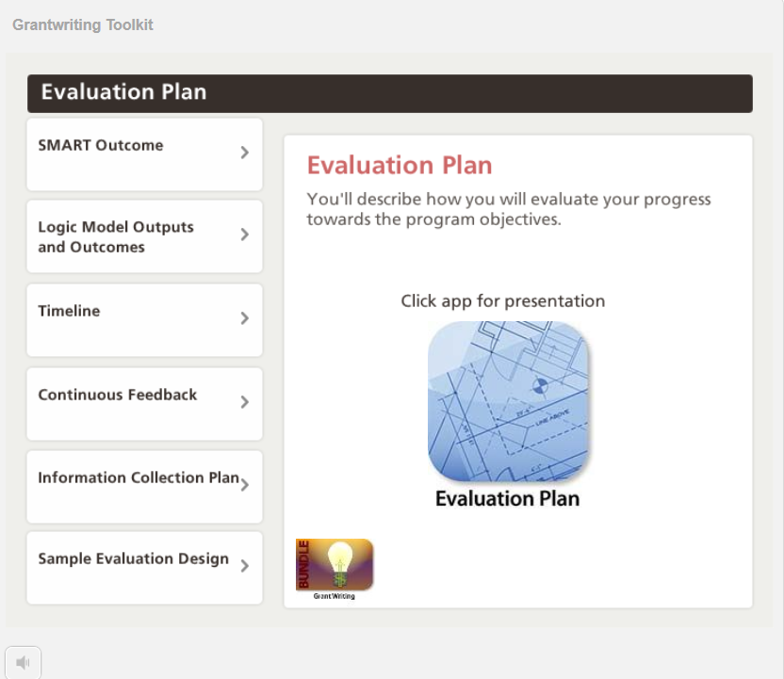784x679 pixels.
Task: Expand chevron next to Logic Model Outputs
Action: [x=244, y=234]
